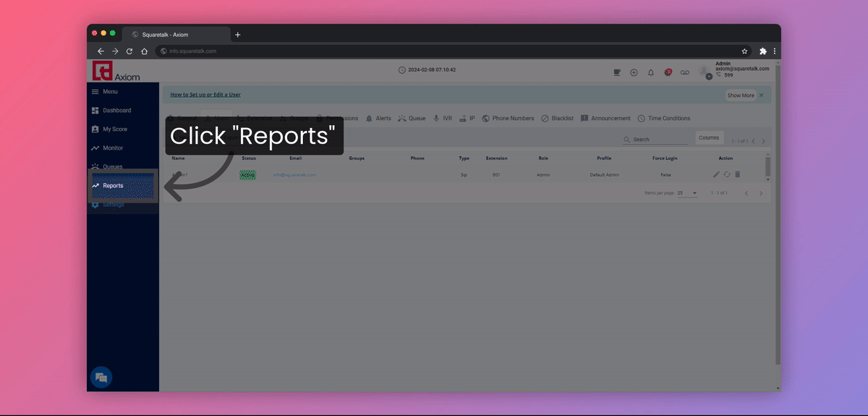
Task: Click the info@squaretalk.com email link
Action: point(294,175)
